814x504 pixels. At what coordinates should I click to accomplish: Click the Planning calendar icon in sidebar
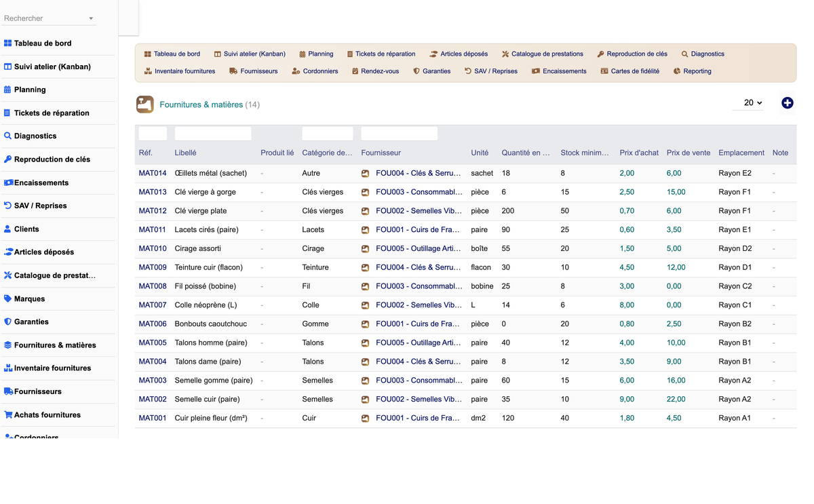point(8,90)
